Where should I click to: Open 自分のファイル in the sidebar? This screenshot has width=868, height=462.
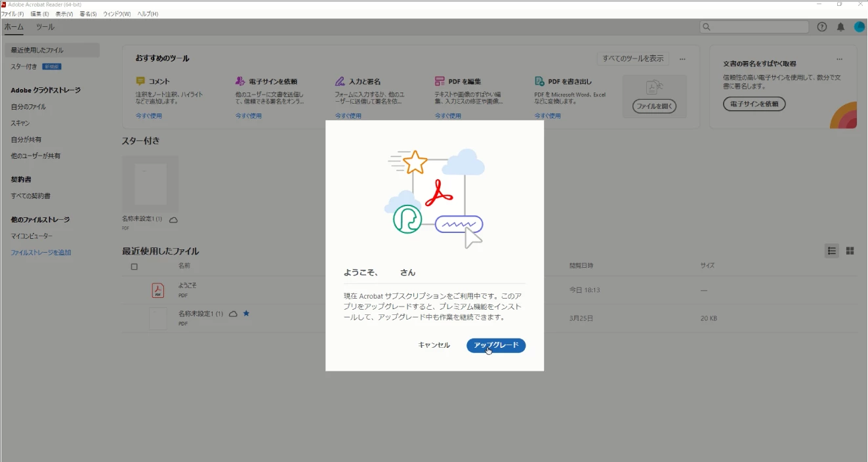point(28,106)
